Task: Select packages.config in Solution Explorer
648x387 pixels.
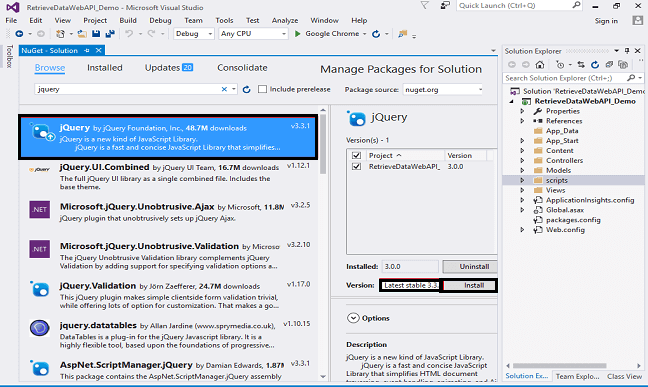Action: 573,220
